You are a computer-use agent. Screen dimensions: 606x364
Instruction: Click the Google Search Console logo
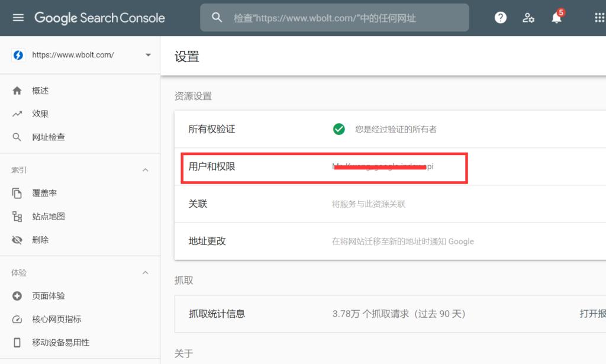point(99,18)
